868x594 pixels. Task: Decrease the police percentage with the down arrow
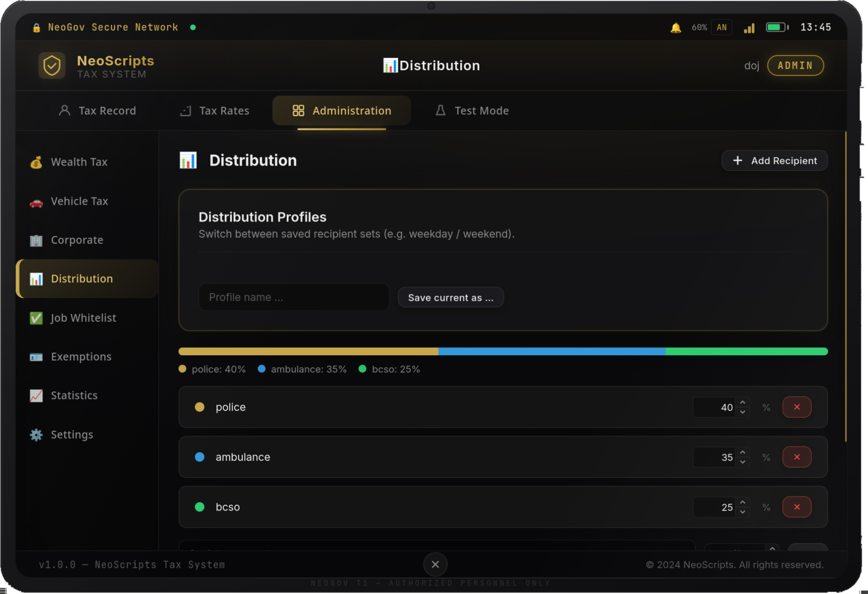[743, 412]
